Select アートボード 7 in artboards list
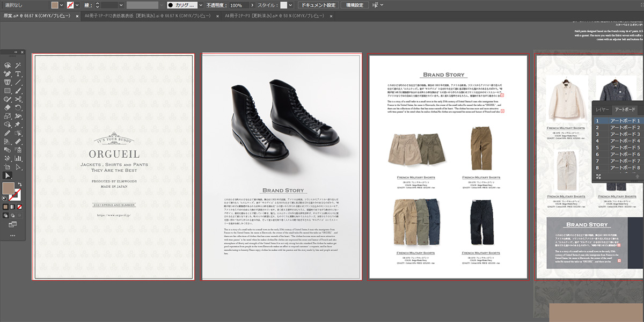This screenshot has height=322, width=644. (x=618, y=161)
